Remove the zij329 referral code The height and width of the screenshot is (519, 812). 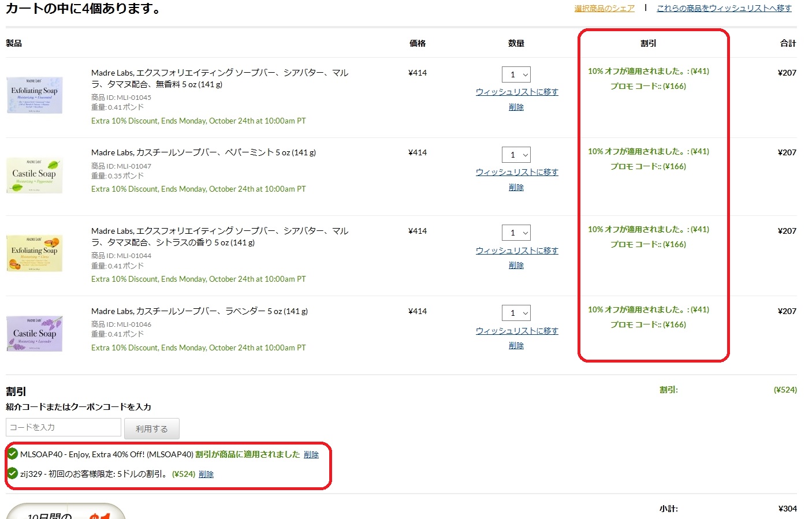[206, 475]
